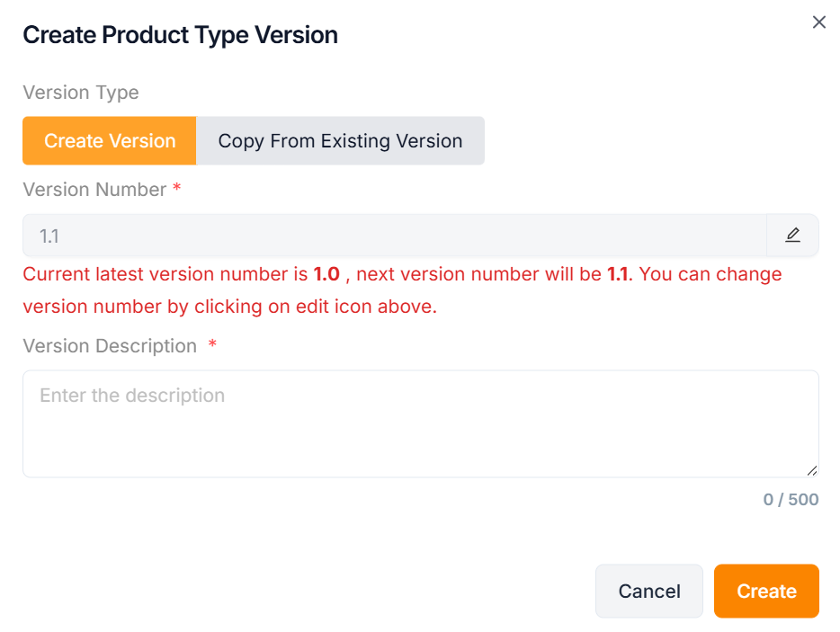Click the bold 1.1 in the red notice

point(617,274)
